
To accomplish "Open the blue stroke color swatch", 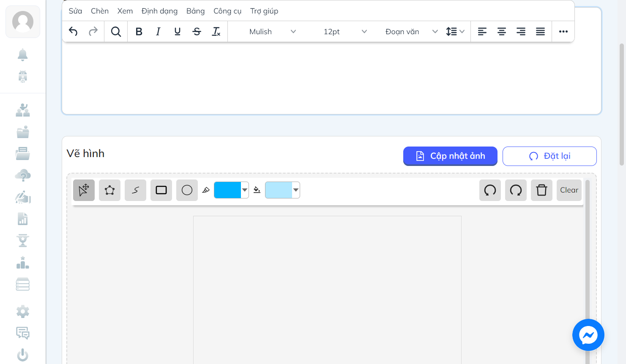I will coord(231,190).
